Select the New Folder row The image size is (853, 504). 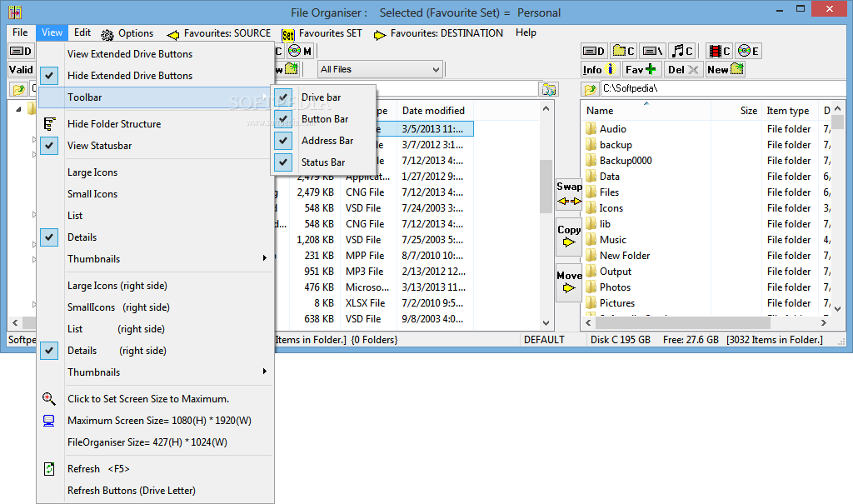coord(706,256)
